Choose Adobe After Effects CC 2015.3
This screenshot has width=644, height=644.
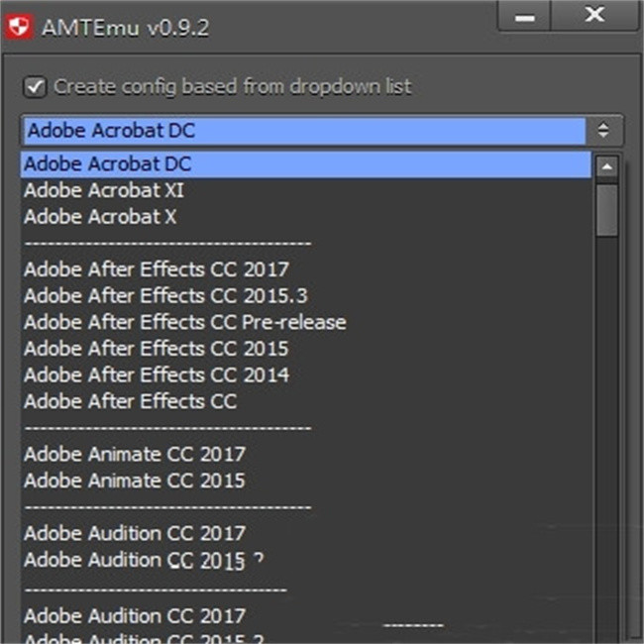165,295
